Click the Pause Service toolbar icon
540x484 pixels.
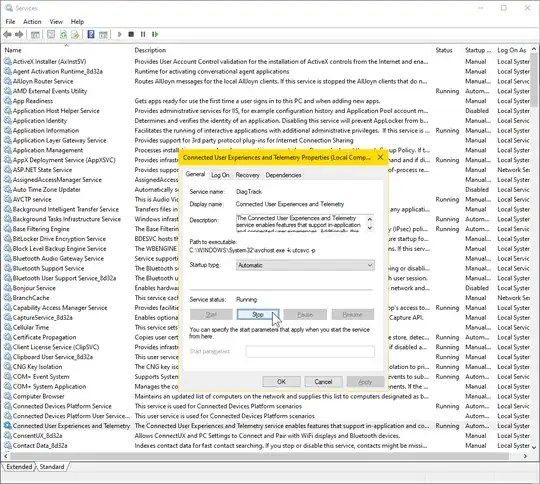pyautogui.click(x=143, y=34)
